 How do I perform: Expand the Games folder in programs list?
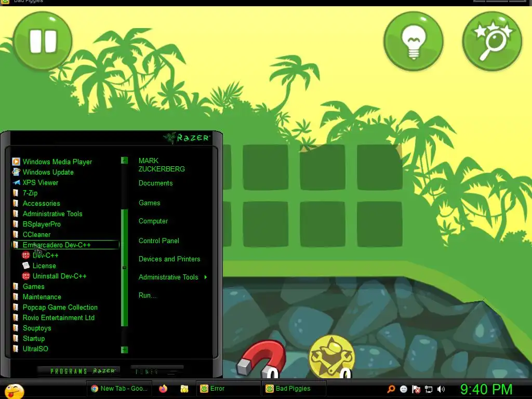pos(33,286)
